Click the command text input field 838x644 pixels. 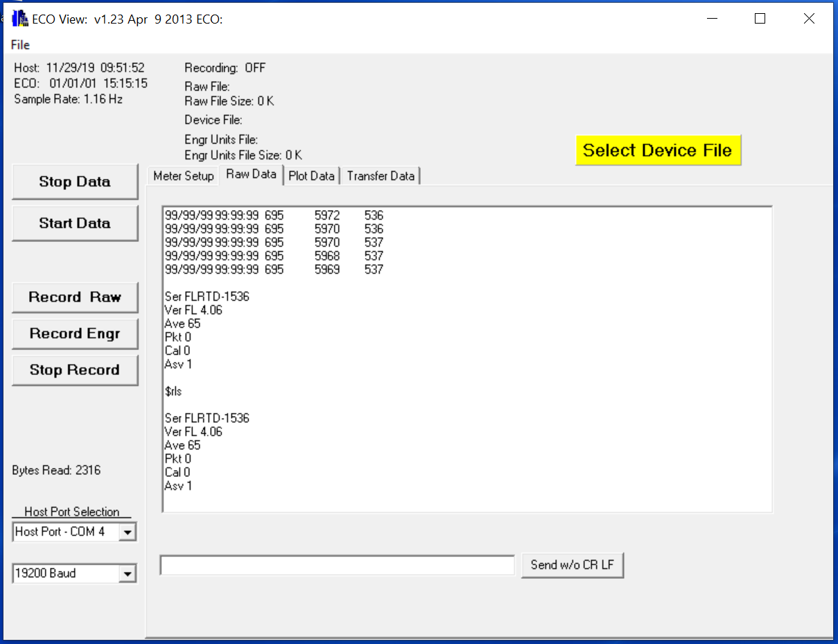[x=337, y=566]
